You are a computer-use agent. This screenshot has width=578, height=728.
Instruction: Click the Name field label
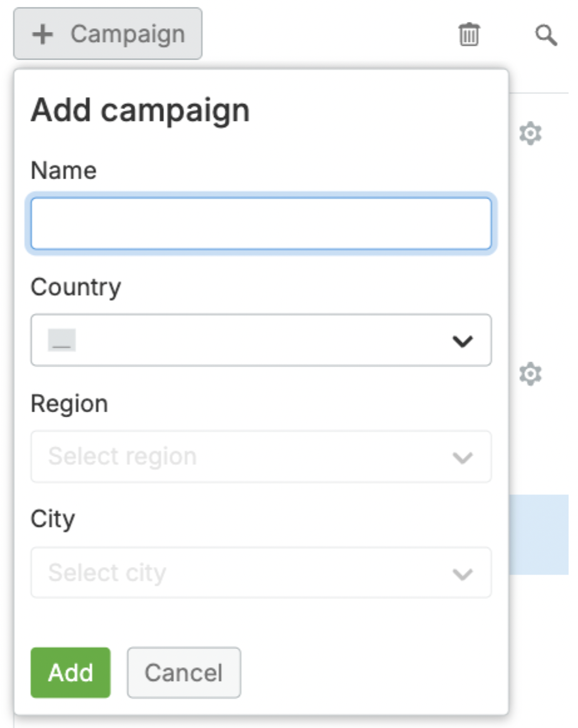click(64, 170)
